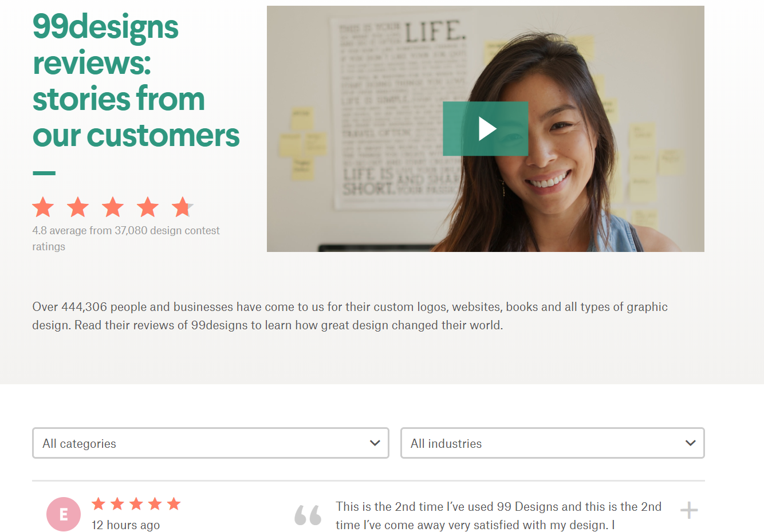The image size is (764, 532).
Task: Click the review text starting with 2nd time
Action: (x=498, y=514)
